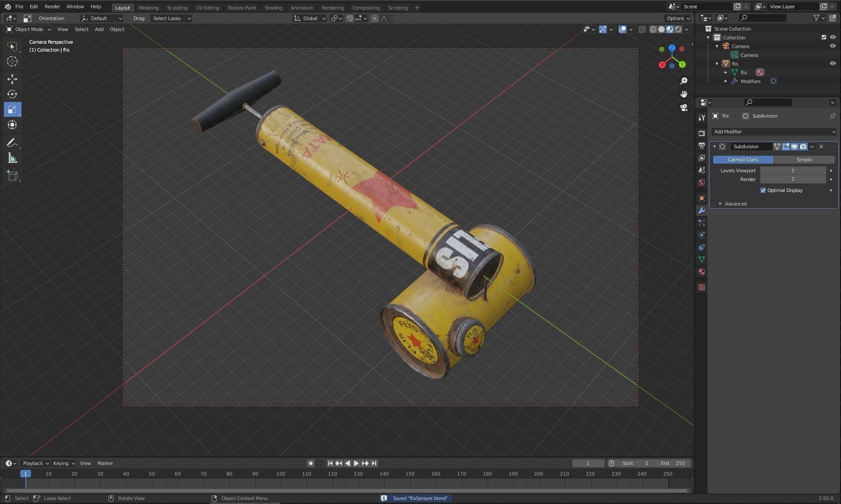Hide the Camera object via eye icon
The height and width of the screenshot is (504, 841).
(833, 46)
